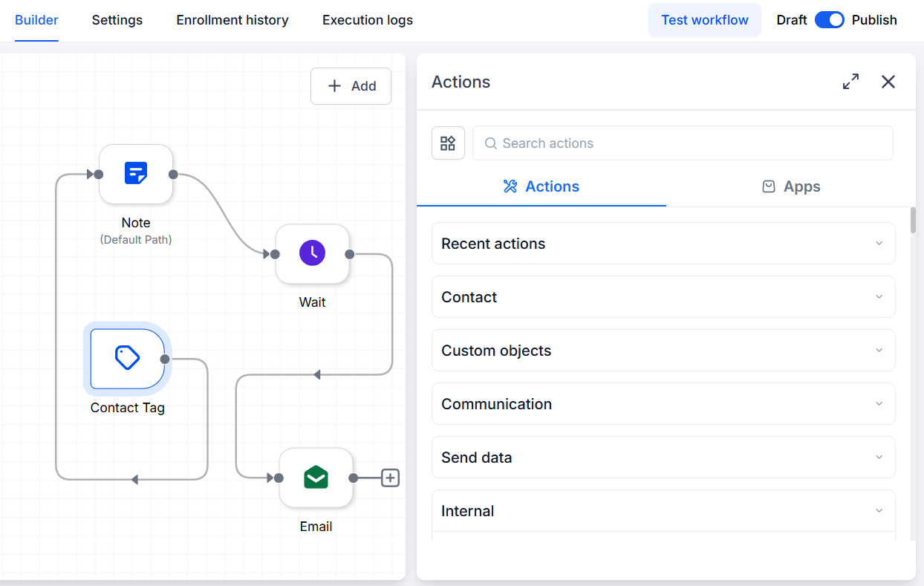
Task: Expand the Communication section chevron
Action: [879, 404]
